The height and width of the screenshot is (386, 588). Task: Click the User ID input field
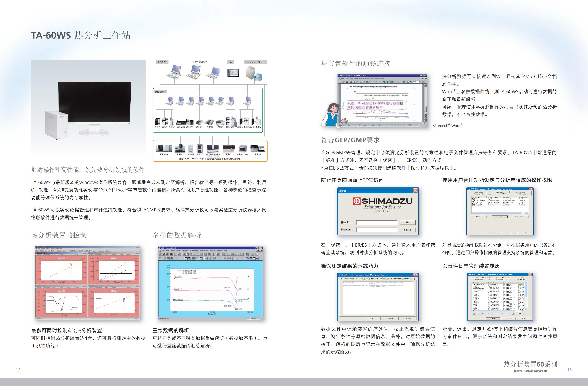click(377, 223)
